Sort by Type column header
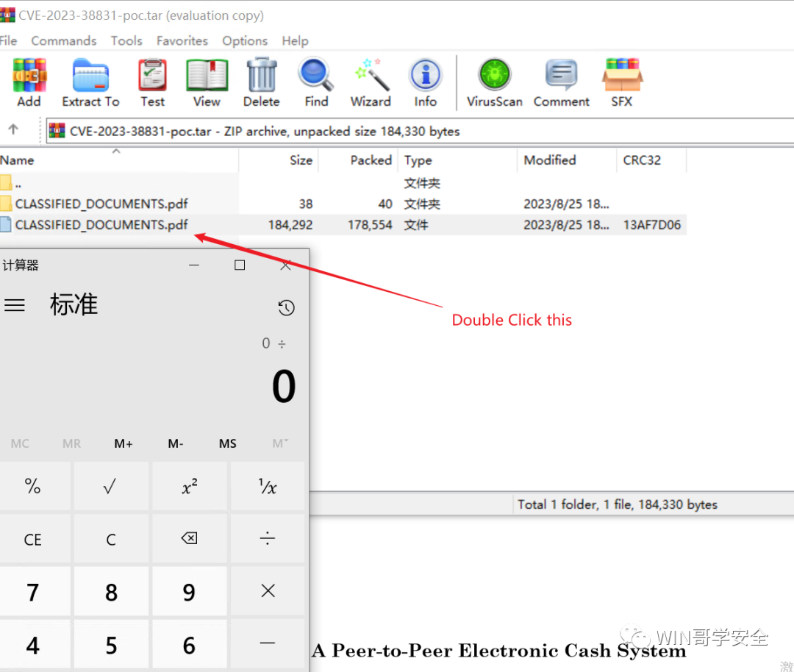 click(458, 160)
